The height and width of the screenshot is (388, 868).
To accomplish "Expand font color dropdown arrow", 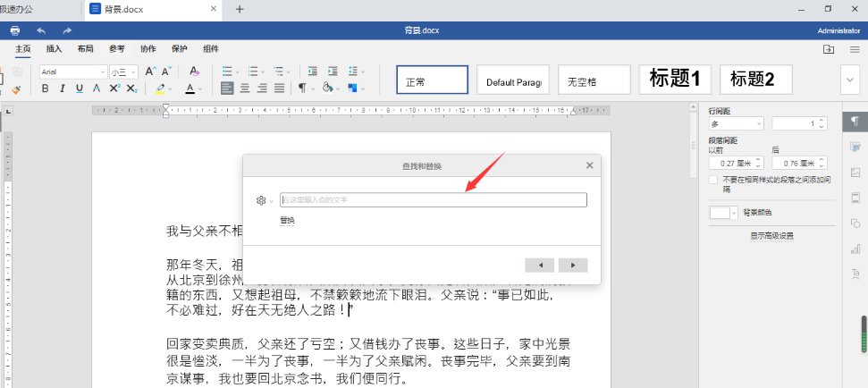I will coord(200,89).
